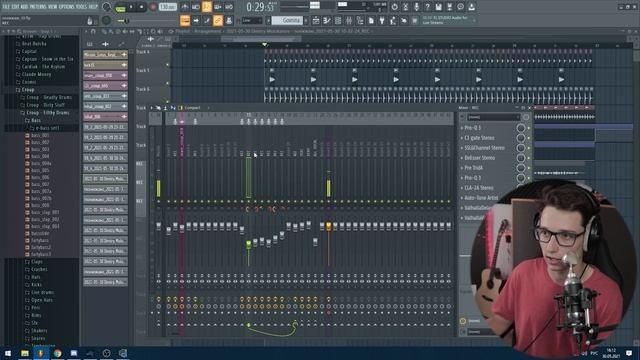Expand the Claps folder in browser
640x360 pixels.
(33, 262)
